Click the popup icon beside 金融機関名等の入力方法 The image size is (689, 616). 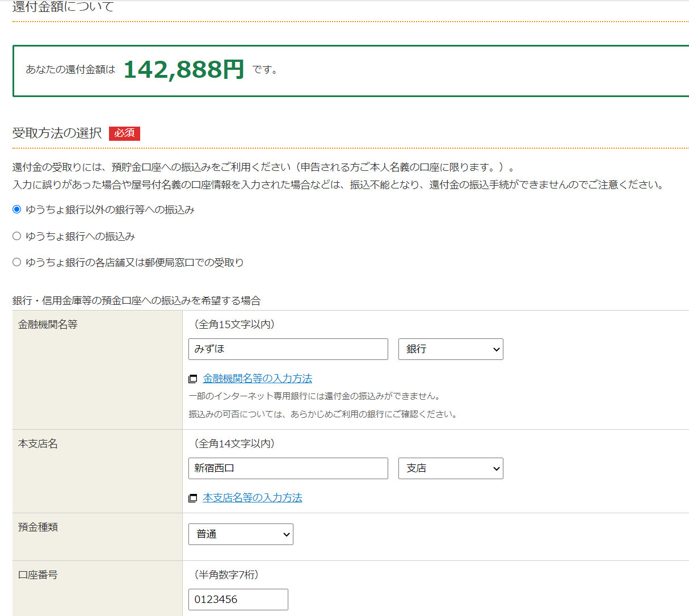[193, 379]
